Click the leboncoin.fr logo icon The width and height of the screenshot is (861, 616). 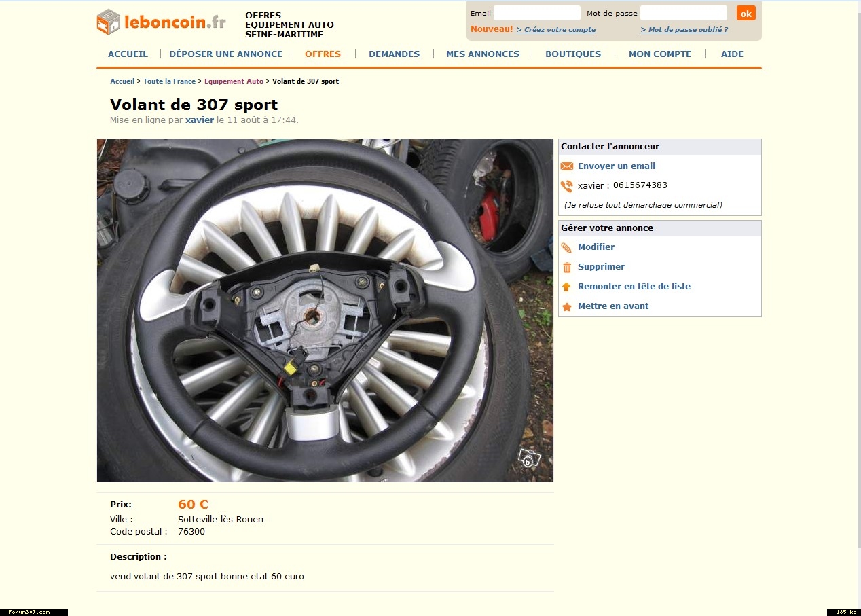(109, 22)
